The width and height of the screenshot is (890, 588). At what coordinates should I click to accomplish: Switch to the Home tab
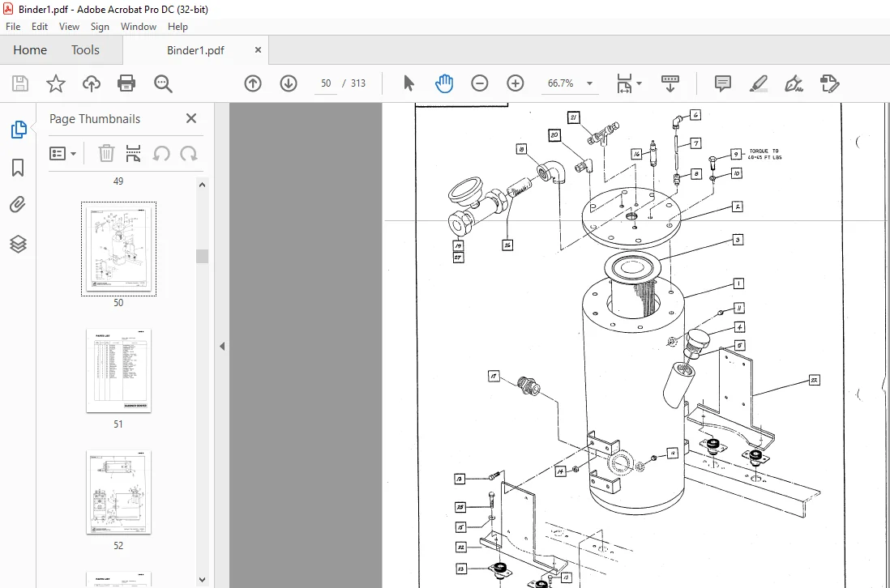coord(30,50)
